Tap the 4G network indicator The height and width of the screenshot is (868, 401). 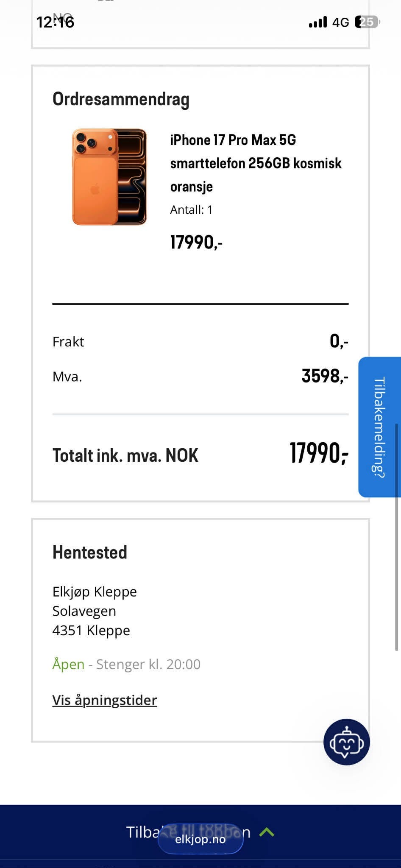(340, 22)
